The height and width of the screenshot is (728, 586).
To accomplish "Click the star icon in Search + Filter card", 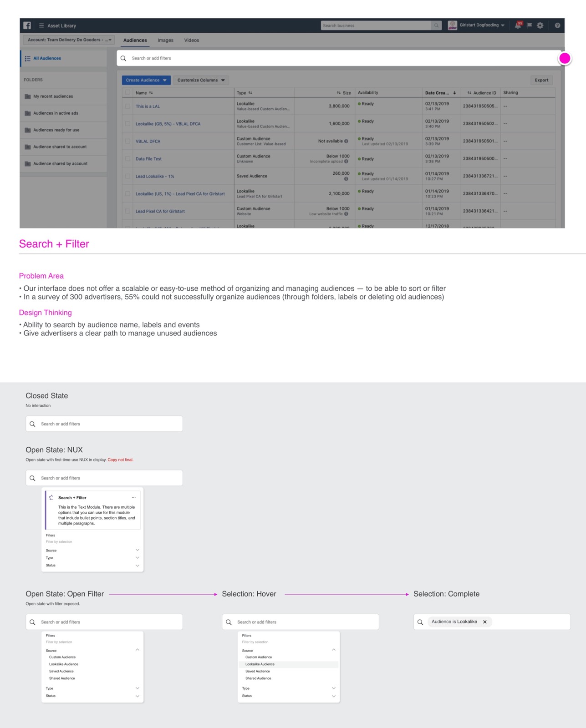I will coord(51,497).
